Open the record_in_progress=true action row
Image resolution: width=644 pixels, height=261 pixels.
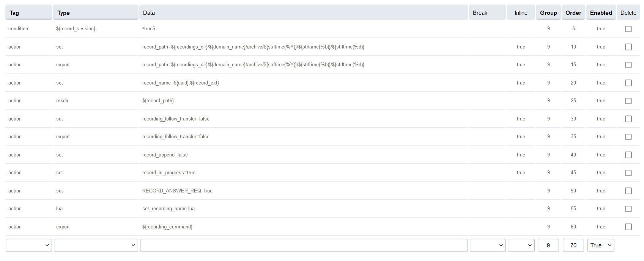(x=168, y=173)
